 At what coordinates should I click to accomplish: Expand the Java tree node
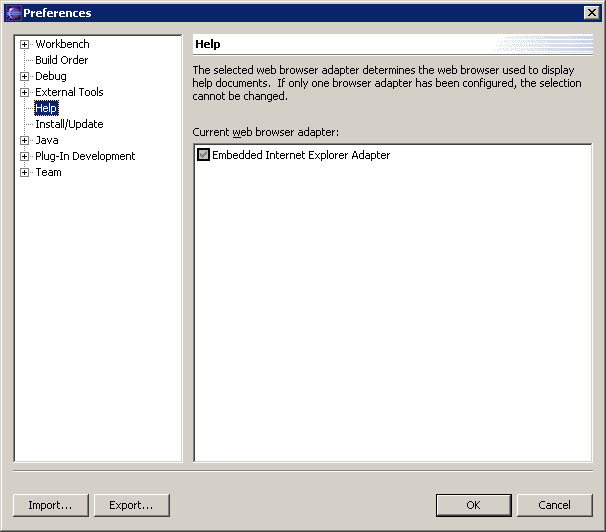[24, 140]
